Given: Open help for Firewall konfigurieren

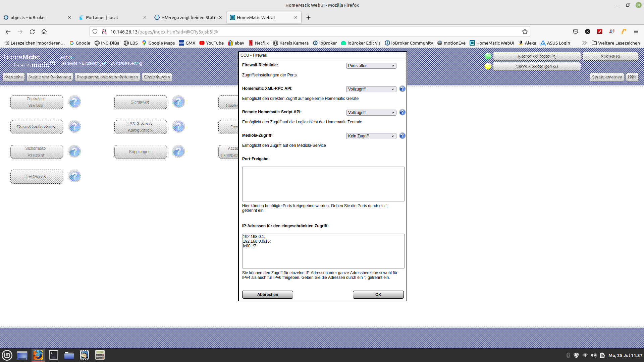Looking at the screenshot, I should (x=74, y=127).
